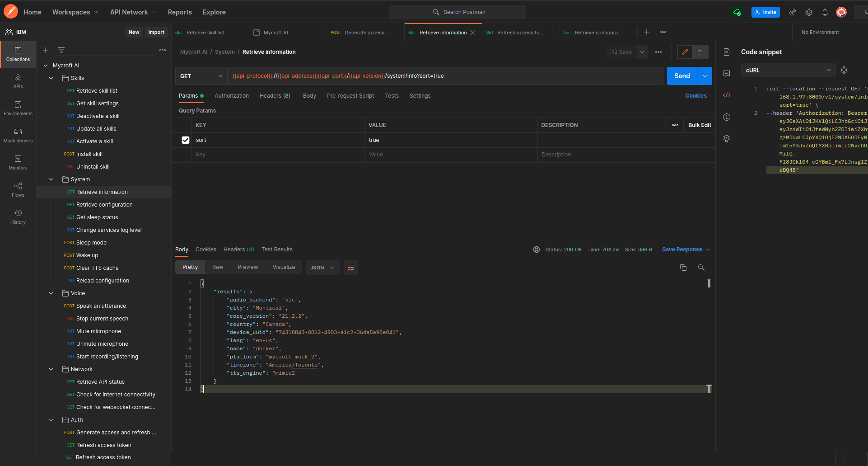Click the Postman logo icon
868x466 pixels.
coord(11,12)
